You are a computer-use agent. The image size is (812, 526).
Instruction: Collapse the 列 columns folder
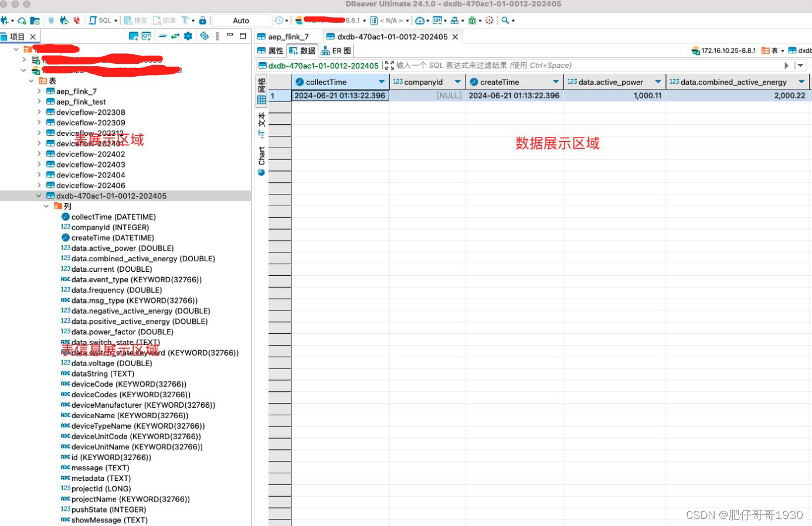[46, 207]
